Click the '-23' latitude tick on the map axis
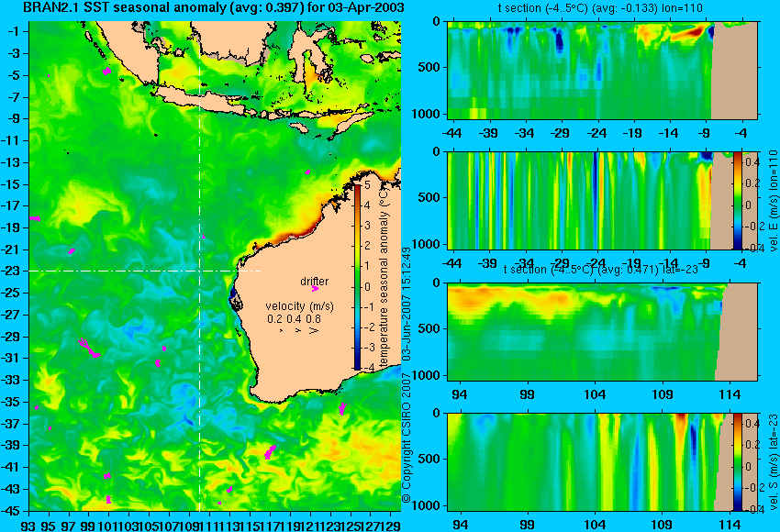 tap(11, 272)
